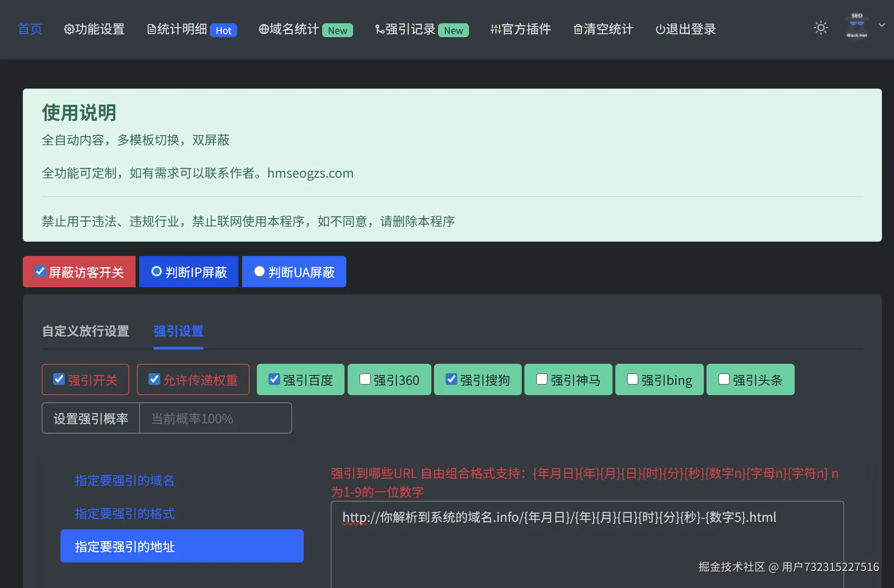Open 强引记录 via its branch icon
894x588 pixels.
click(379, 30)
